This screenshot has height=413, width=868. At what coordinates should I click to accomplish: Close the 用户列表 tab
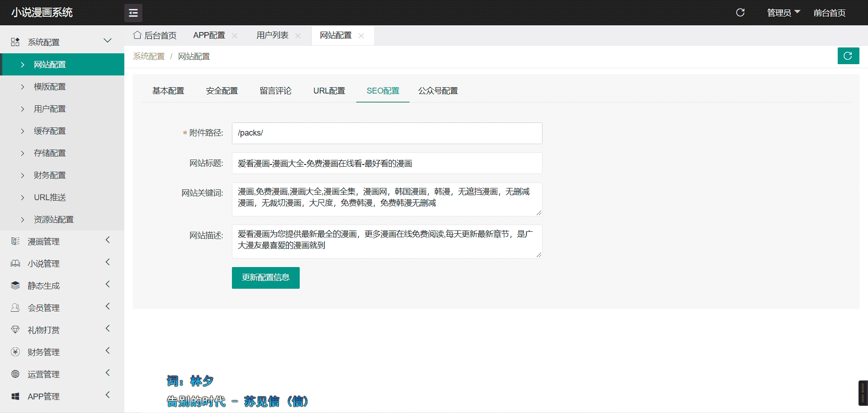[x=298, y=36]
